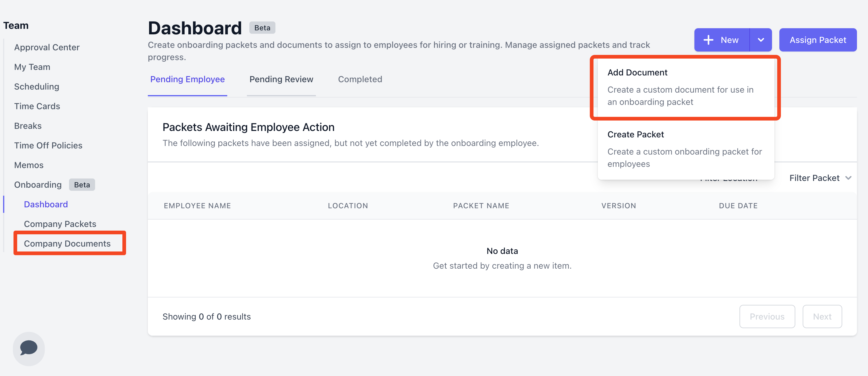Open the Approval Center page
The width and height of the screenshot is (868, 376).
[47, 47]
